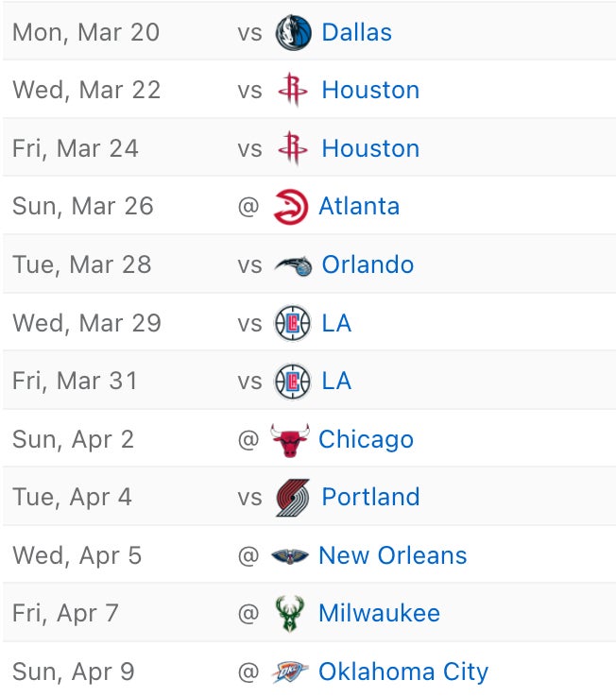616x697 pixels.
Task: Open the Dallas team link
Action: click(356, 33)
